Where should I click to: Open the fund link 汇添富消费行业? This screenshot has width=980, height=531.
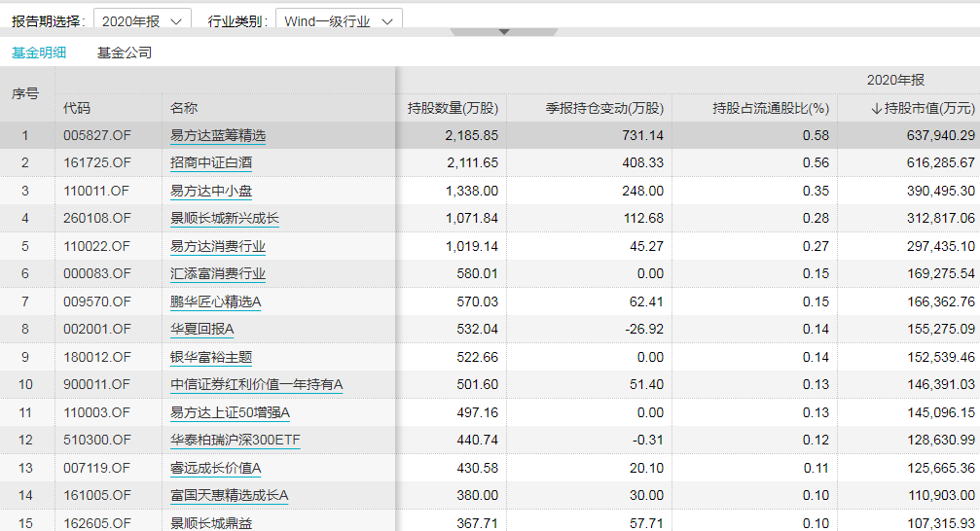218,274
